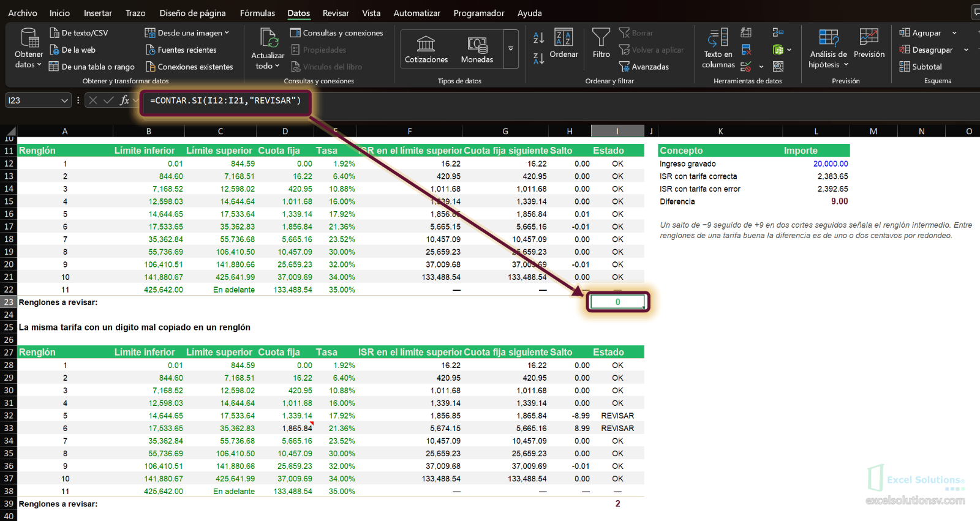Select cell with value 20,000.00
This screenshot has height=521, width=980.
click(816, 164)
